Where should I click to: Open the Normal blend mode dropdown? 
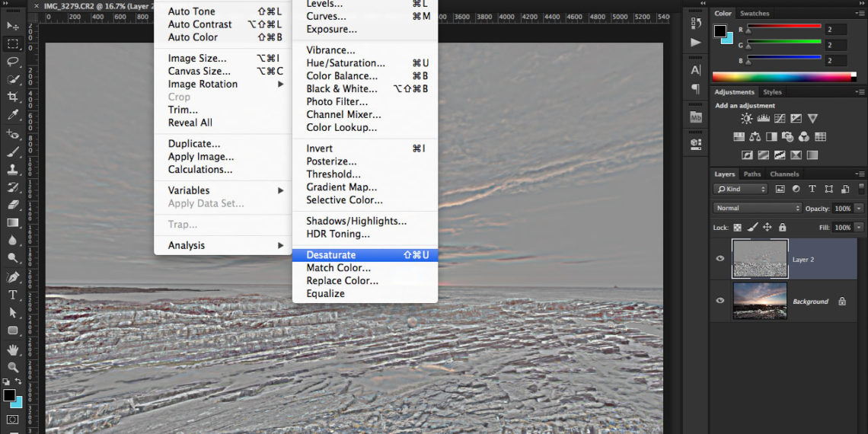[x=758, y=208]
